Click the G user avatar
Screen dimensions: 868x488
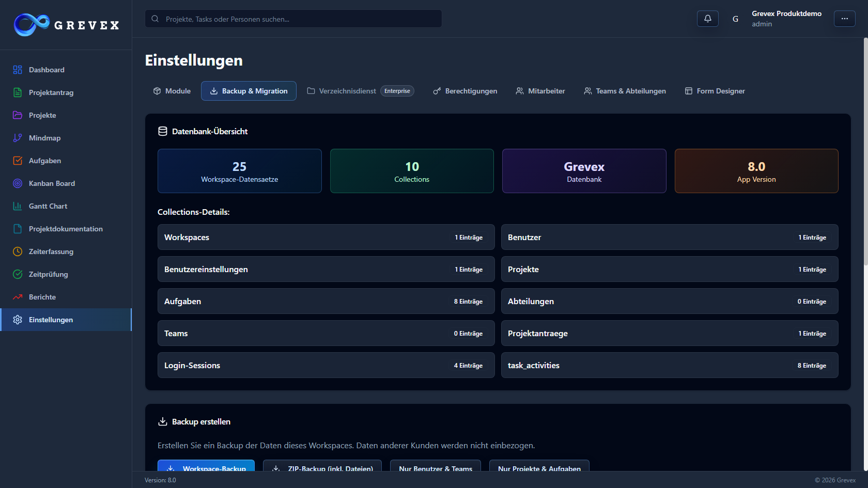pyautogui.click(x=735, y=19)
